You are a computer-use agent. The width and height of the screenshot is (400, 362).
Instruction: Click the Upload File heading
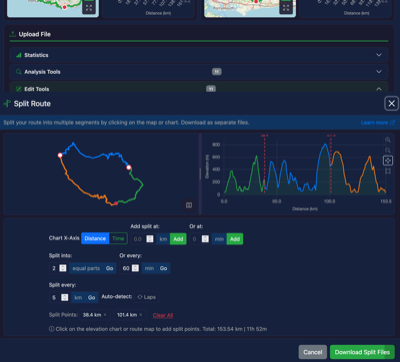click(35, 34)
